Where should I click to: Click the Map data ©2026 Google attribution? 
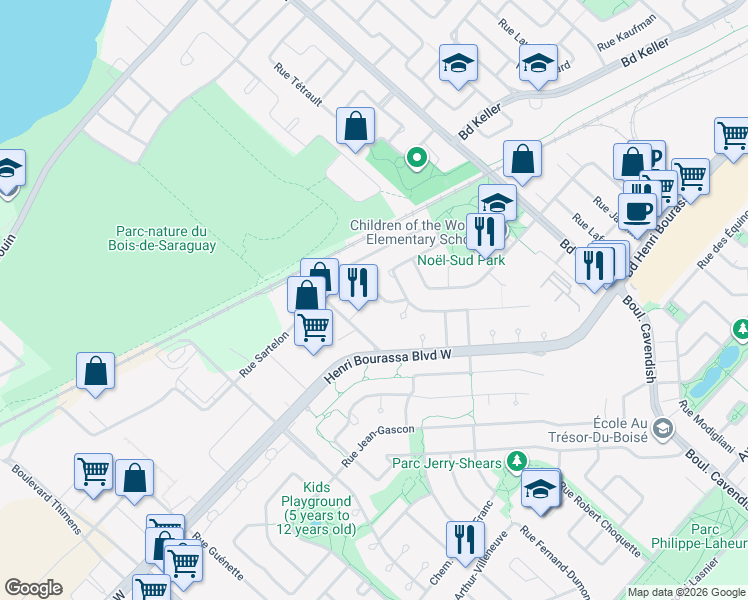687,593
